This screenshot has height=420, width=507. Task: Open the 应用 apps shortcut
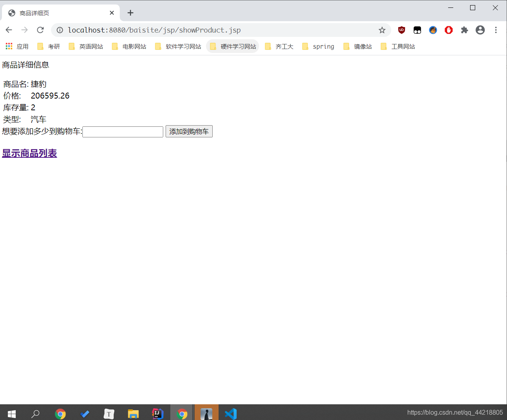pos(17,46)
